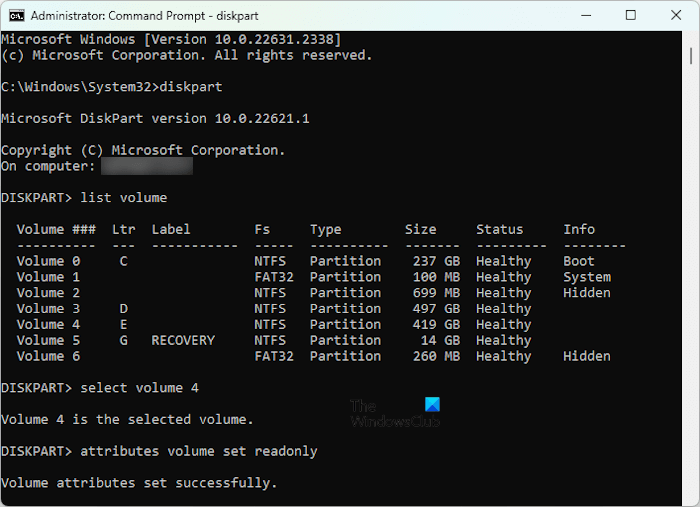The image size is (700, 507).
Task: Click 'Hidden' info of Volume 6
Action: (x=587, y=356)
